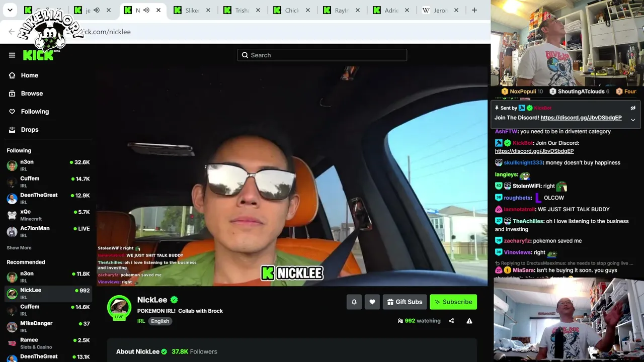Screen dimensions: 644x362
Task: Click the '37.8K Followers' count
Action: point(194,351)
